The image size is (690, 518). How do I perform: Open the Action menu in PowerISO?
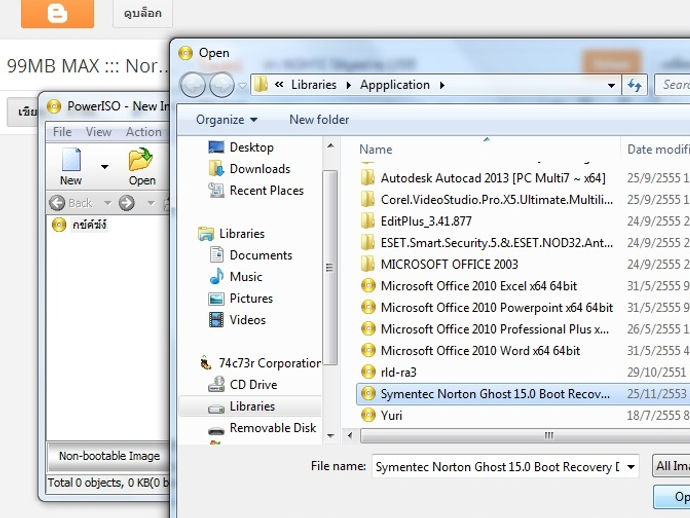tap(143, 132)
